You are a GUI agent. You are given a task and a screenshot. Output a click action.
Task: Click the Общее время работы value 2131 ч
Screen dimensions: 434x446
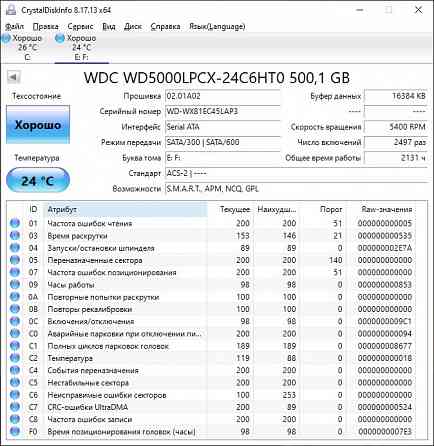(x=396, y=158)
